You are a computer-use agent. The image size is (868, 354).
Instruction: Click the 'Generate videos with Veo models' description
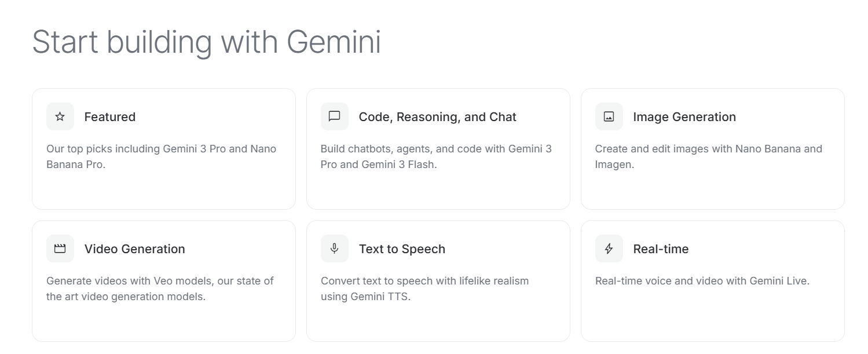pyautogui.click(x=160, y=289)
